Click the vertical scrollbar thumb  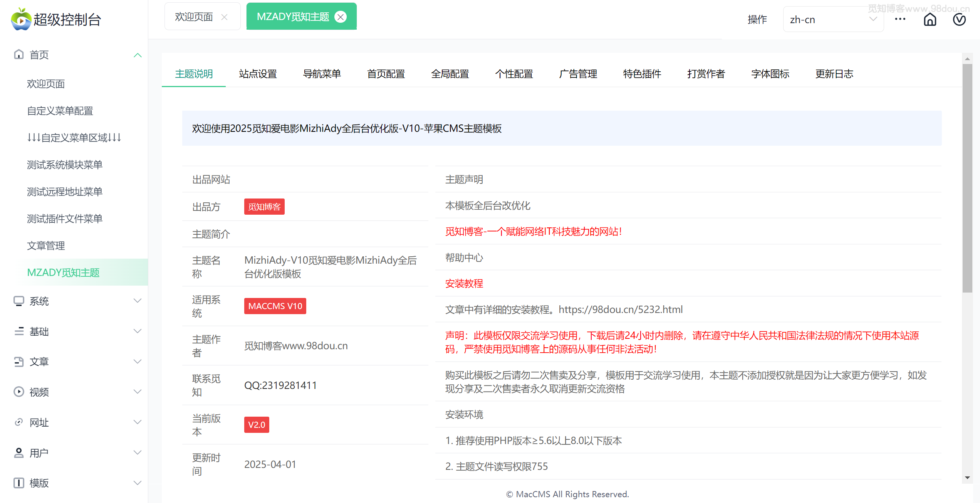point(967,178)
